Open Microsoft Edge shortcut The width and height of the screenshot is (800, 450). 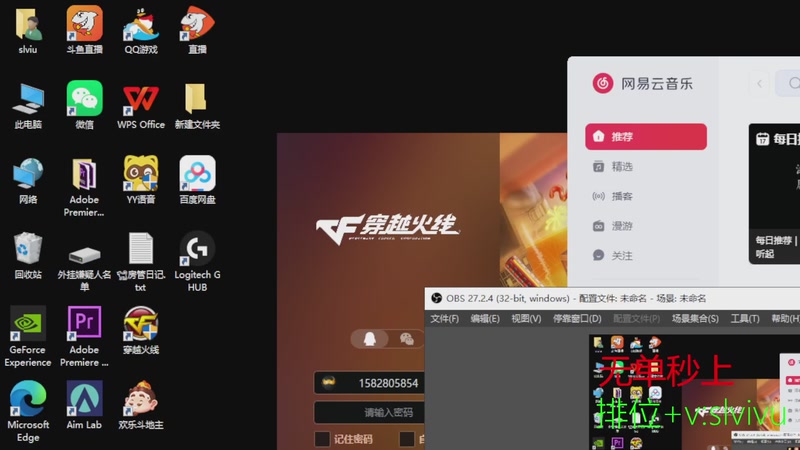tap(28, 398)
